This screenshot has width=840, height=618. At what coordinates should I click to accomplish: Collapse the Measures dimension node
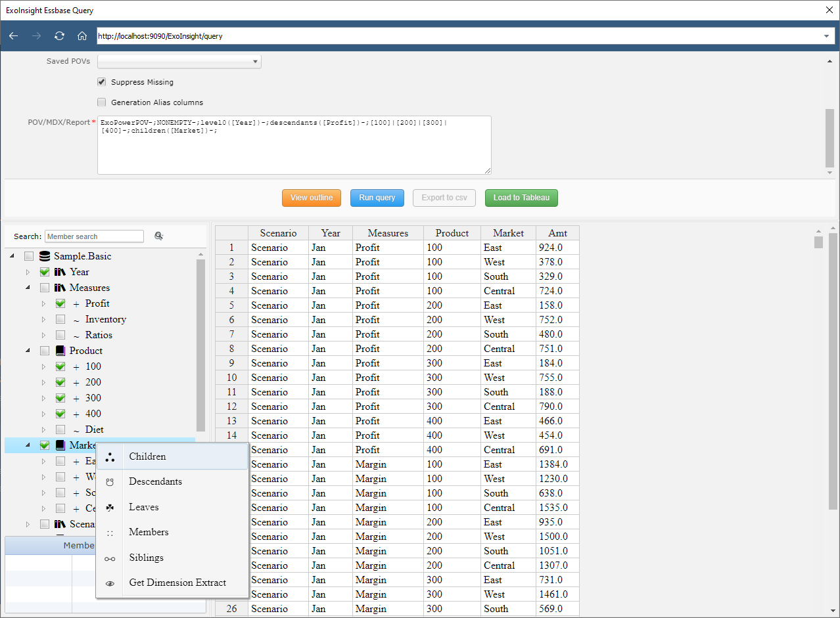(x=28, y=288)
